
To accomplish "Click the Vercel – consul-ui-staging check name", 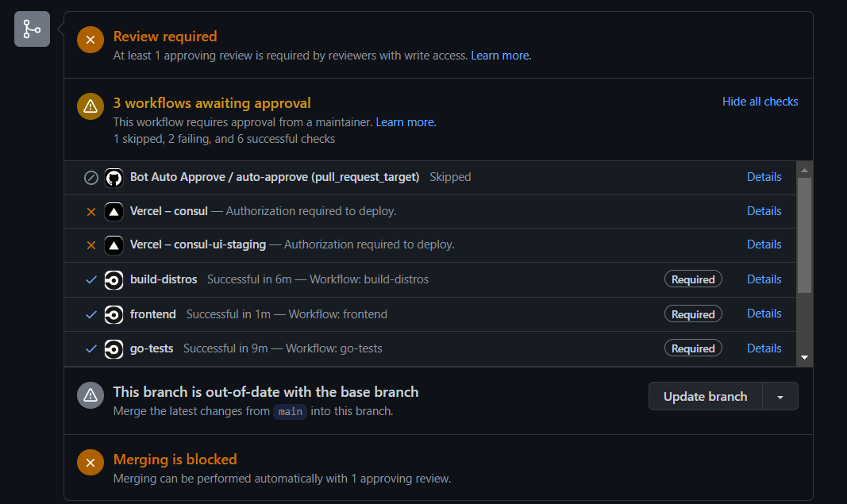I will click(x=198, y=244).
